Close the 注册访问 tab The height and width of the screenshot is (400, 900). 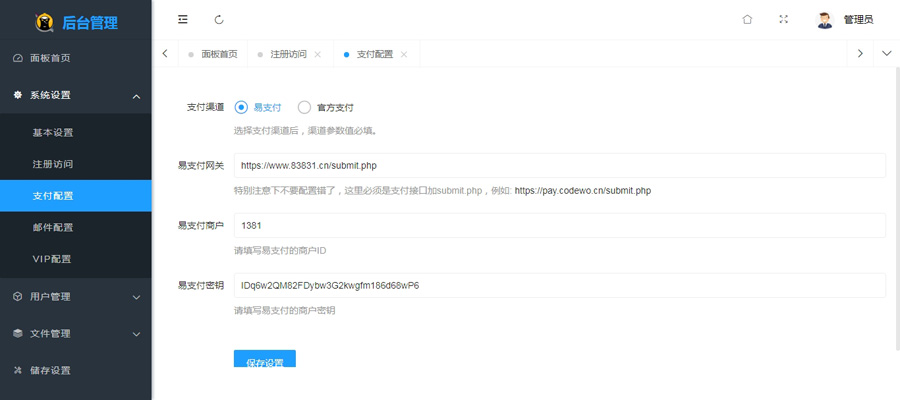[318, 54]
